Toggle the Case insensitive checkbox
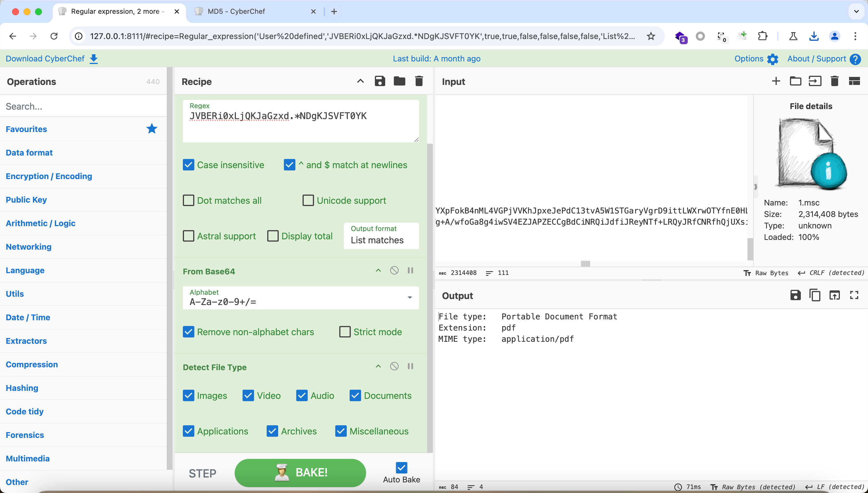This screenshot has height=493, width=868. click(x=189, y=165)
